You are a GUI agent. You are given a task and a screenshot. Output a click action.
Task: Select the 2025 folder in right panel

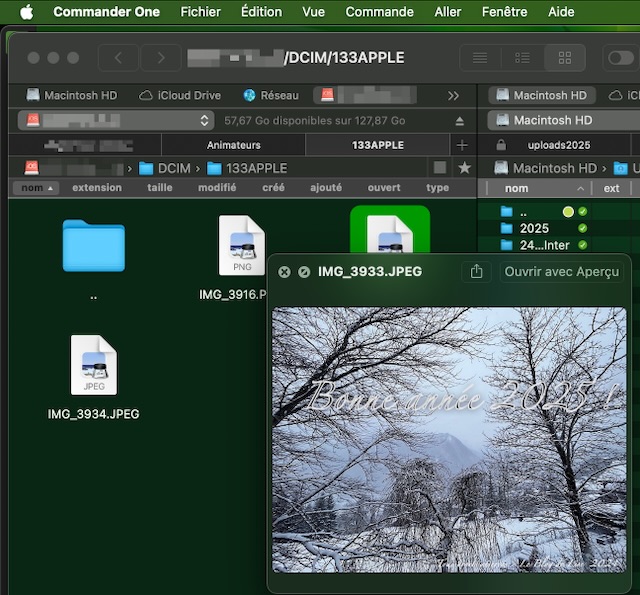pos(534,228)
